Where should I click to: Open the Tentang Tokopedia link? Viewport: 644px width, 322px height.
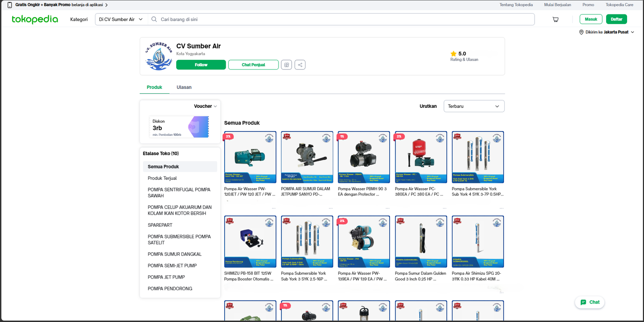(516, 5)
